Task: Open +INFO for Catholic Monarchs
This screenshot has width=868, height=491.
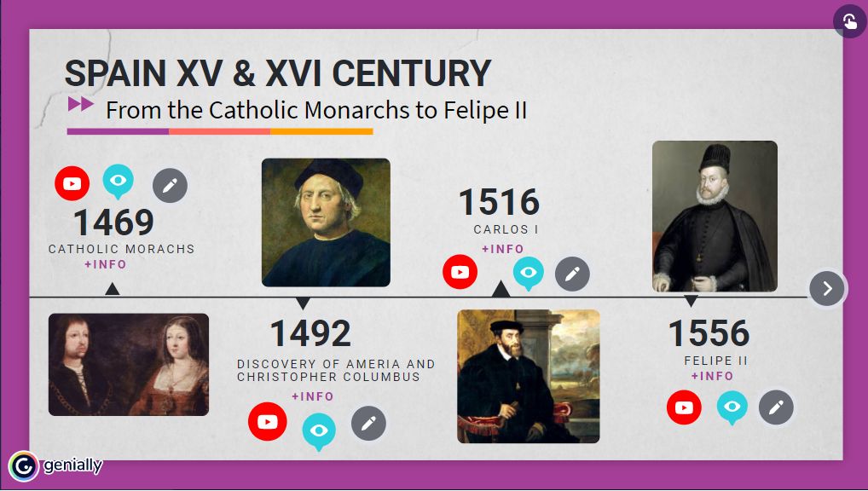Action: pos(107,264)
